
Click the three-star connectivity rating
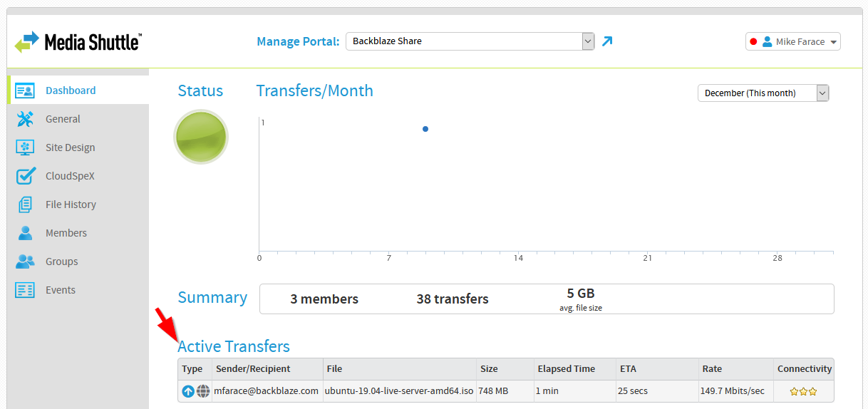coord(803,391)
